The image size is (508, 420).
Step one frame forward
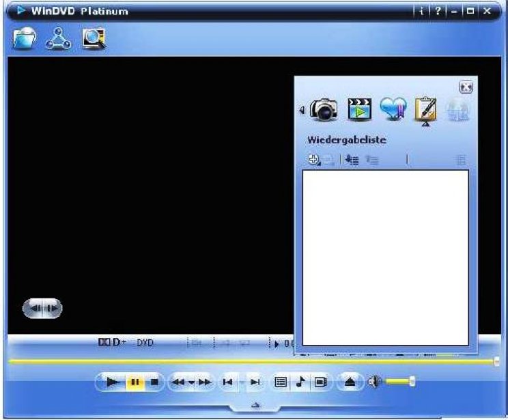click(x=52, y=308)
